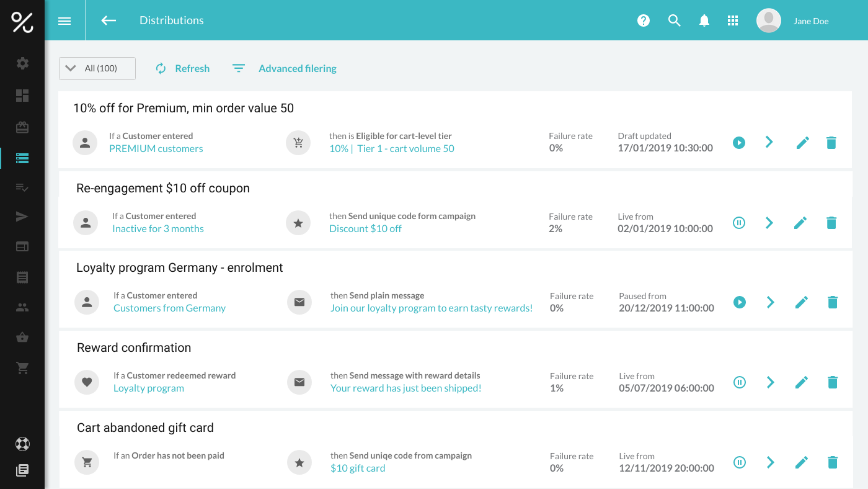The height and width of the screenshot is (489, 868).
Task: Open the hamburger menu in header
Action: [64, 20]
